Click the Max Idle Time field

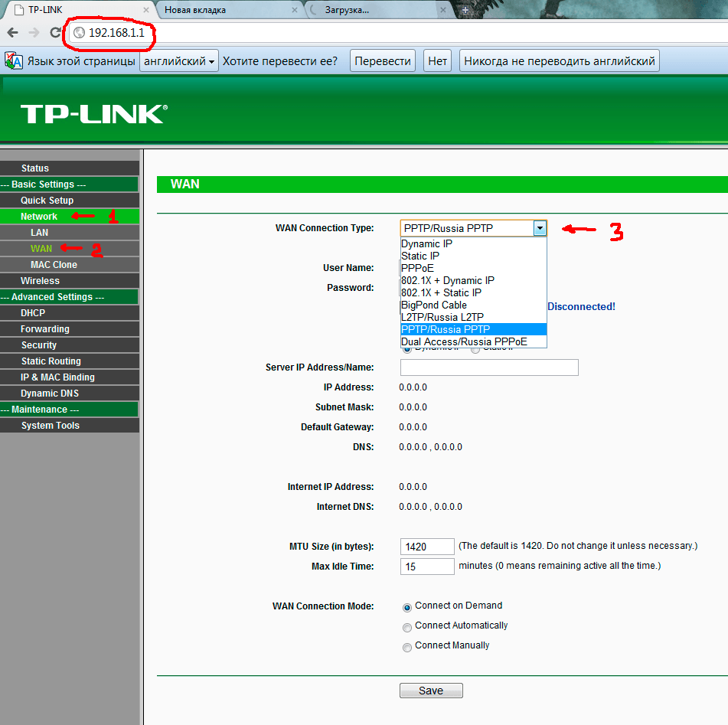(x=427, y=567)
